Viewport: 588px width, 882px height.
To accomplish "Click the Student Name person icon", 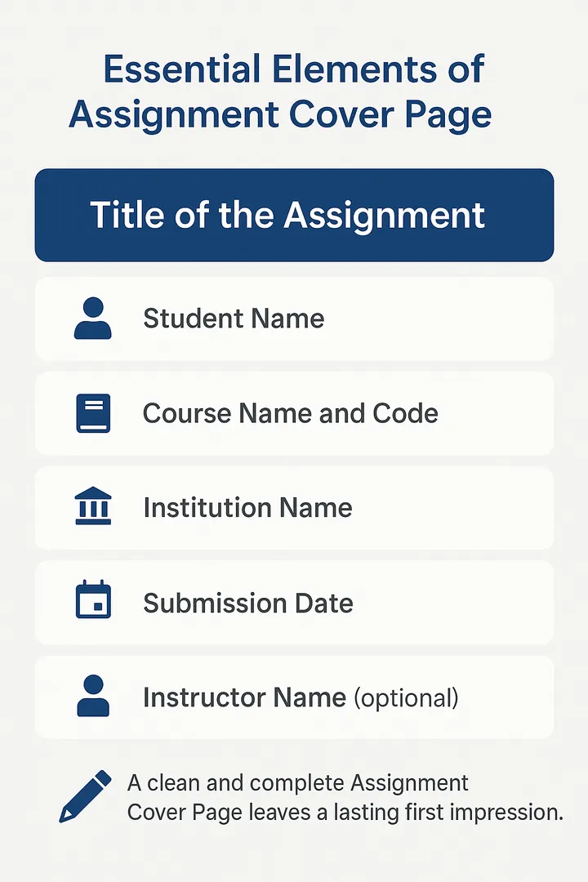I will point(93,318).
